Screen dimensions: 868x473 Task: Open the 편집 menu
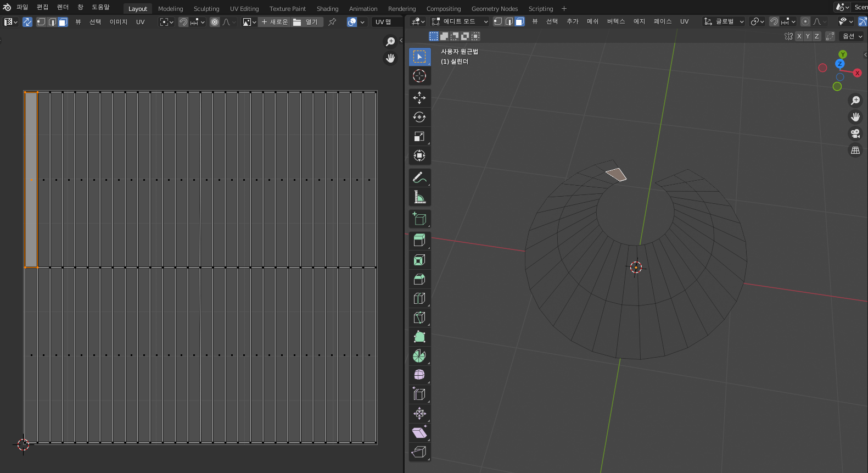point(42,7)
